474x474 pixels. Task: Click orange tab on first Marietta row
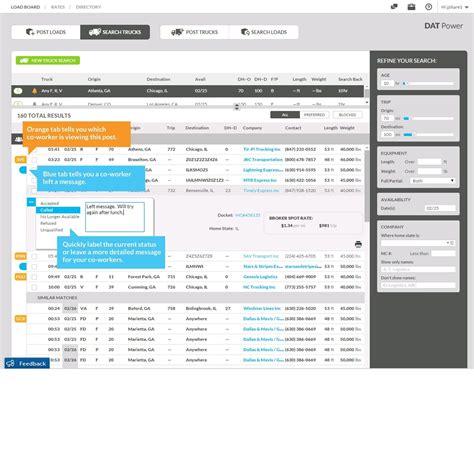pyautogui.click(x=20, y=319)
